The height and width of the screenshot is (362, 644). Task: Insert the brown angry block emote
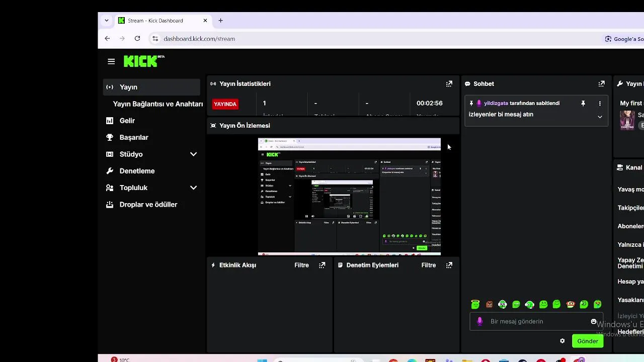[489, 304]
